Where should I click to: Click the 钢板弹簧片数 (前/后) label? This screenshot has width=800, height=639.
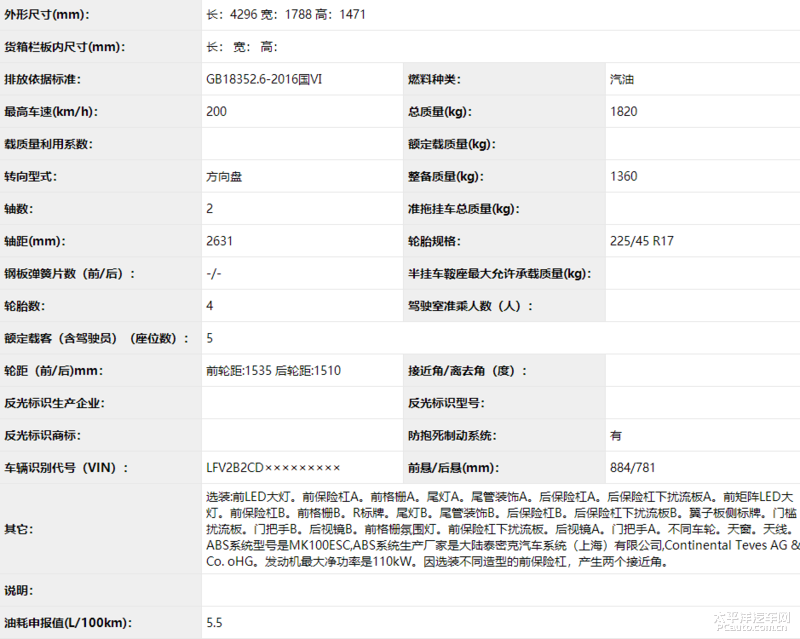pos(69,274)
